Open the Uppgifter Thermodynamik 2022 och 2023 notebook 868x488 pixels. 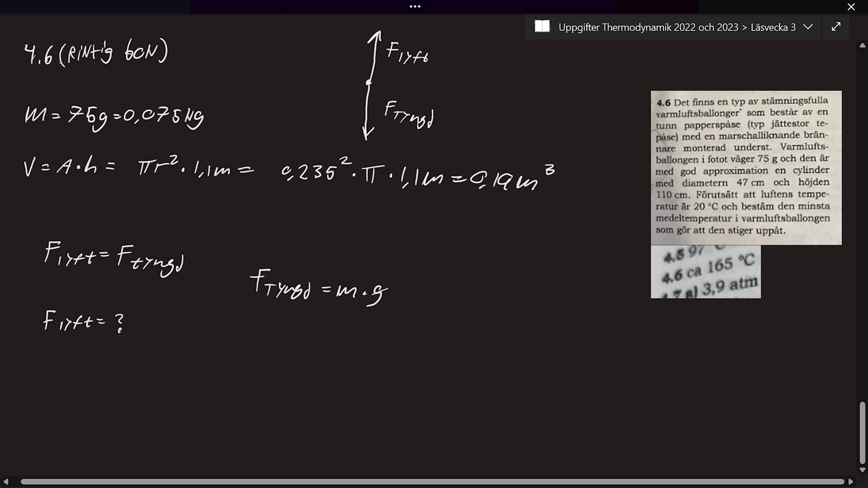648,27
